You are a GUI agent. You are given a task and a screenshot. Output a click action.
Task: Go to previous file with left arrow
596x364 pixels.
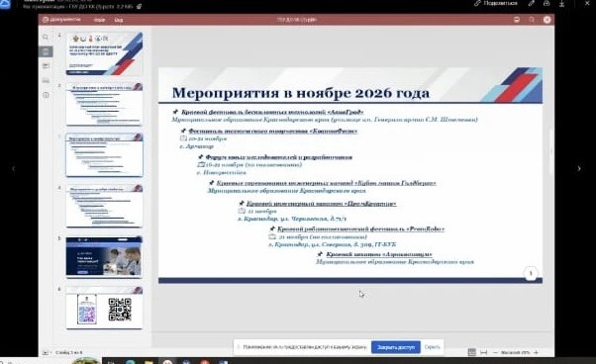pos(13,168)
